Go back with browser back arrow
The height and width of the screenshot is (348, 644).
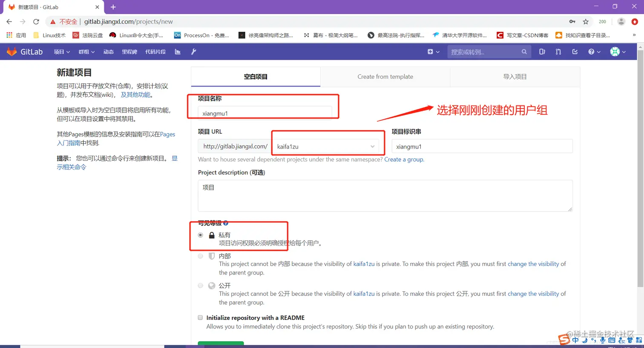point(9,21)
